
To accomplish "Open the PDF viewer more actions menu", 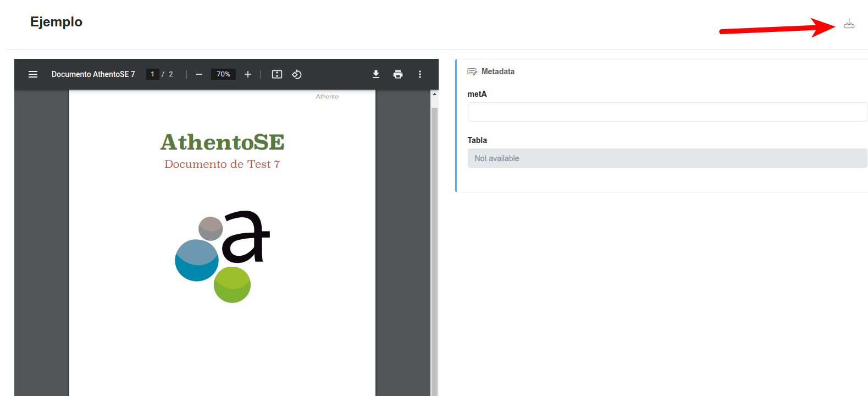I will pos(420,74).
